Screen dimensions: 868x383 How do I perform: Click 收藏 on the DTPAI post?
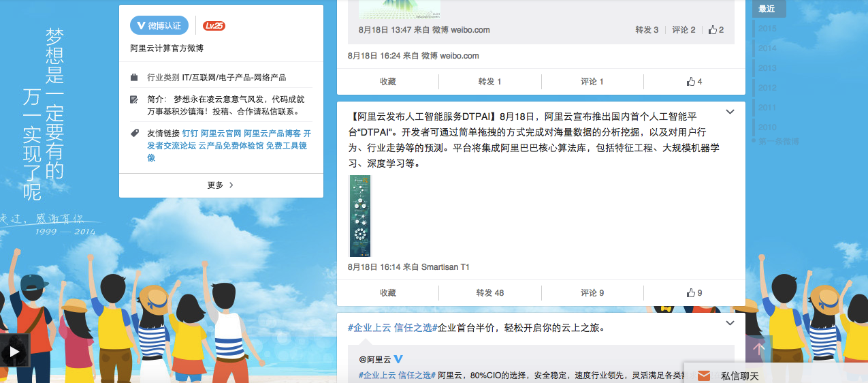click(x=388, y=293)
